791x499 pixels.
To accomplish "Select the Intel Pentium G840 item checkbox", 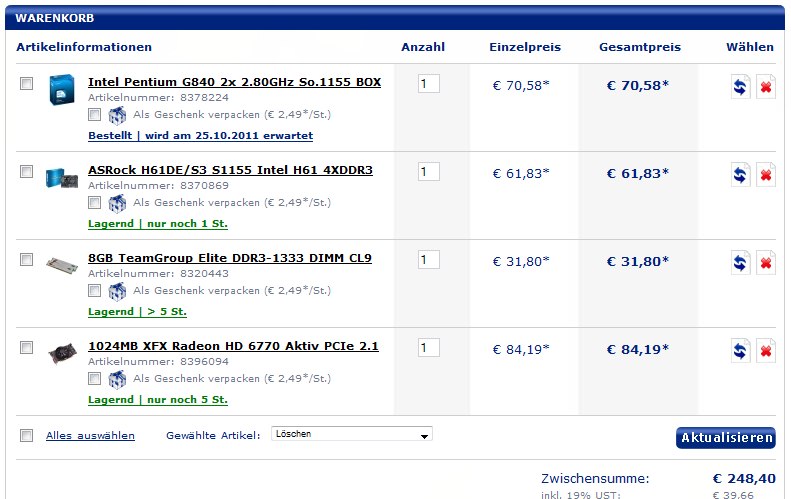I will coord(26,83).
